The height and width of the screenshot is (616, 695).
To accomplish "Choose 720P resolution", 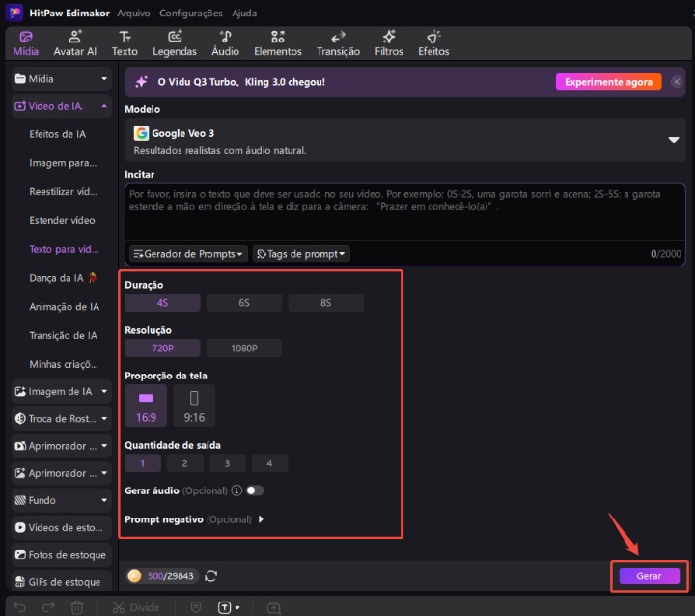I will pos(162,349).
